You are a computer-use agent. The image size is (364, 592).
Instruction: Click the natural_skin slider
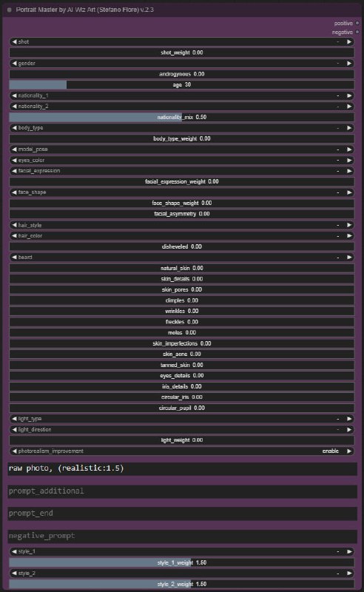click(x=181, y=268)
